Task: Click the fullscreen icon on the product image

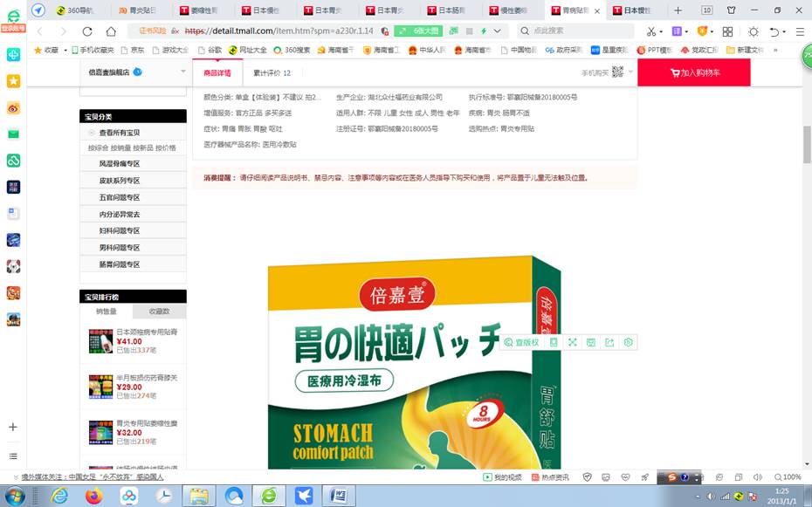Action: tap(574, 342)
